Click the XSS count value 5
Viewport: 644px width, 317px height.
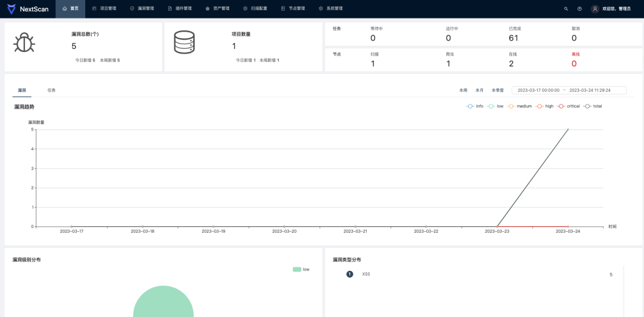click(x=611, y=275)
